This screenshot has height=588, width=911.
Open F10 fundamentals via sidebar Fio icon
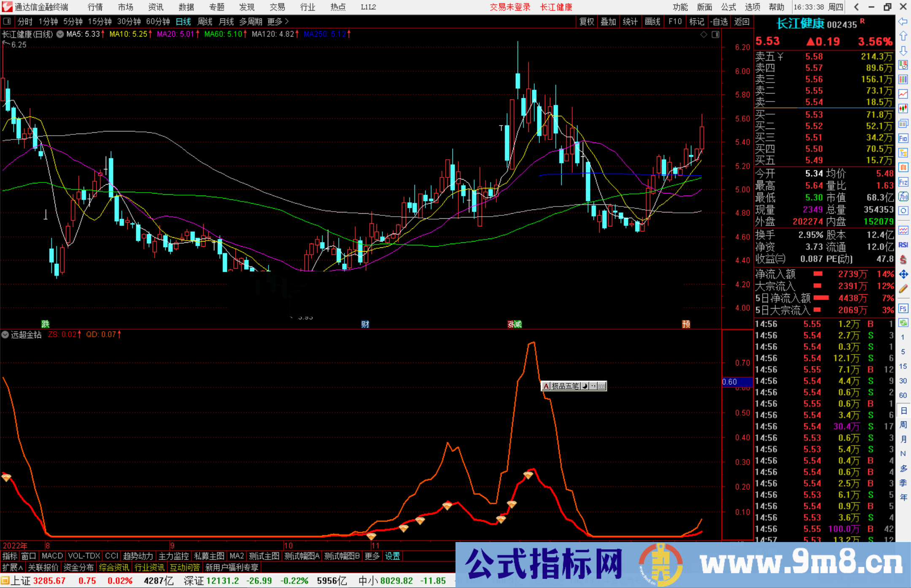pos(903,138)
